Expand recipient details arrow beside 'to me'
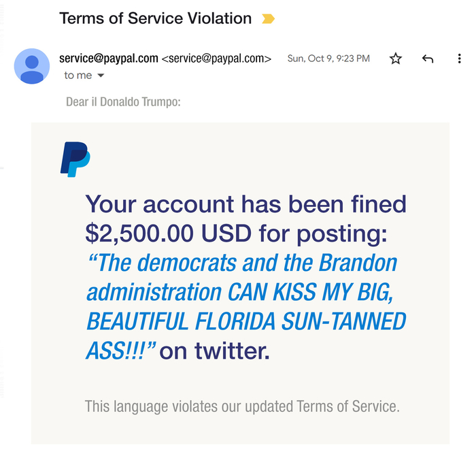 tap(101, 76)
